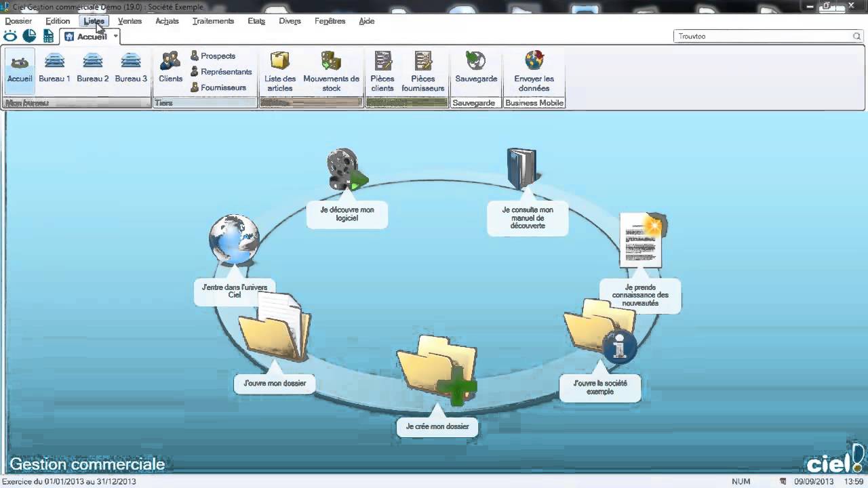Click the Trouvtoo magnifier search icon
This screenshot has height=488, width=868.
tap(857, 36)
